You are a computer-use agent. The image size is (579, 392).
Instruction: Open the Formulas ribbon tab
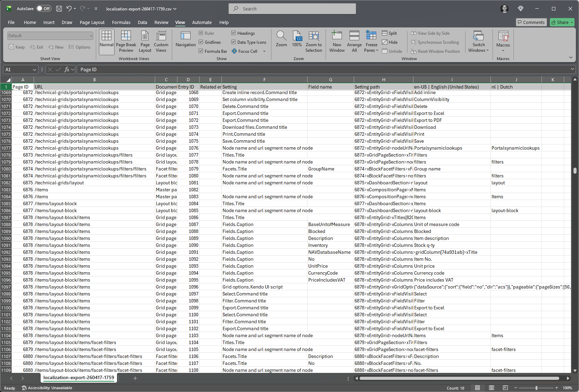point(121,23)
